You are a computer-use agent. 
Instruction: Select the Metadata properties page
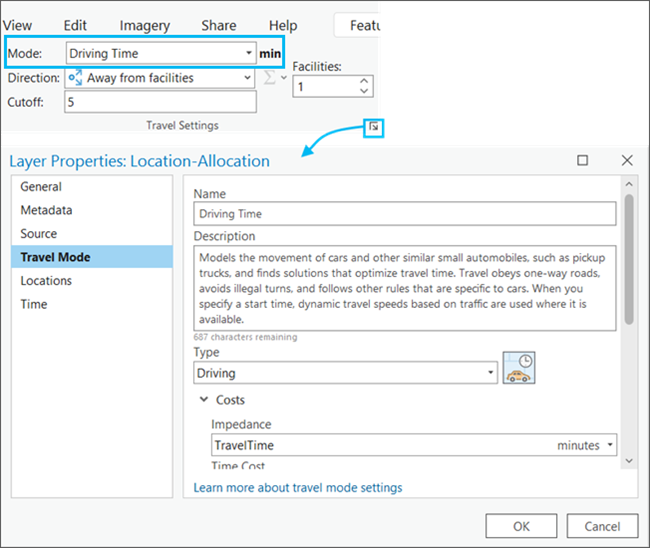pyautogui.click(x=46, y=210)
